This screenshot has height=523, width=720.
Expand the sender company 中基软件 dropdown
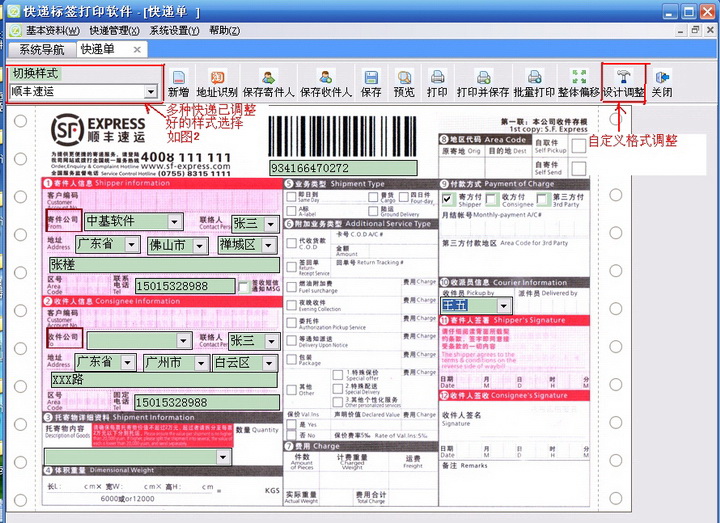point(174,222)
